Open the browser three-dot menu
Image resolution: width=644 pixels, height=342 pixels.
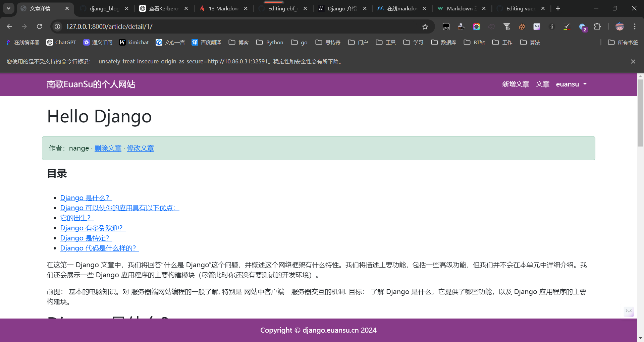click(x=635, y=26)
